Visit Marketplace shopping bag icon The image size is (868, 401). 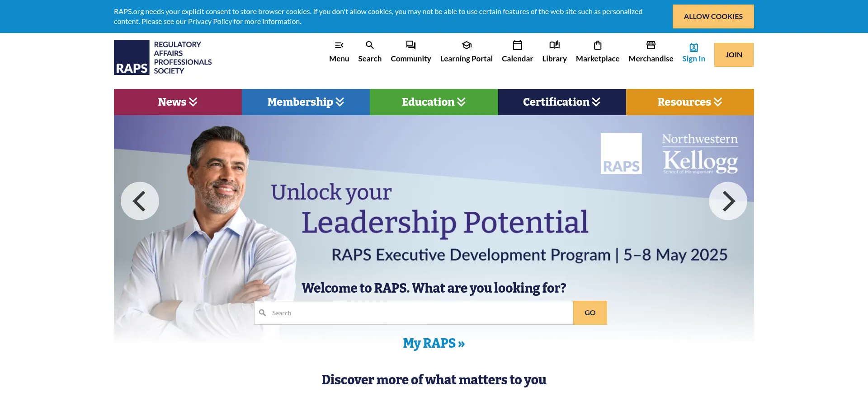tap(597, 46)
